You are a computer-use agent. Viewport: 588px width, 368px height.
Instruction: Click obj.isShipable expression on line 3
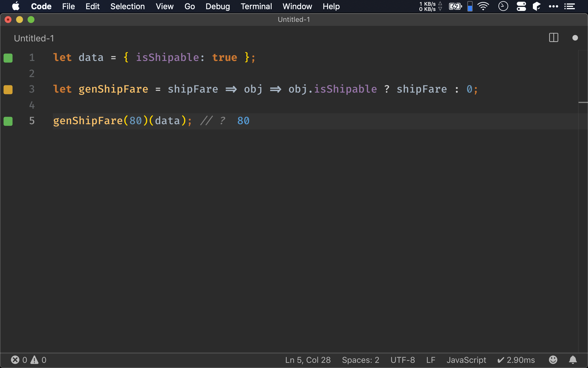click(332, 89)
